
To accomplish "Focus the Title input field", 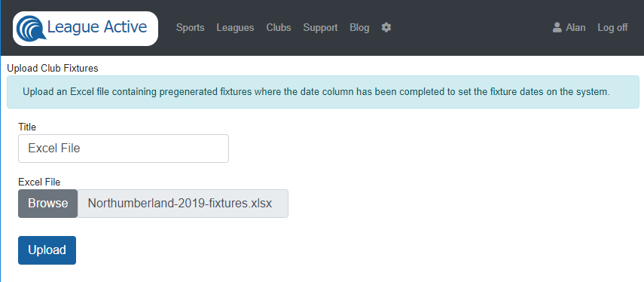I will click(124, 149).
